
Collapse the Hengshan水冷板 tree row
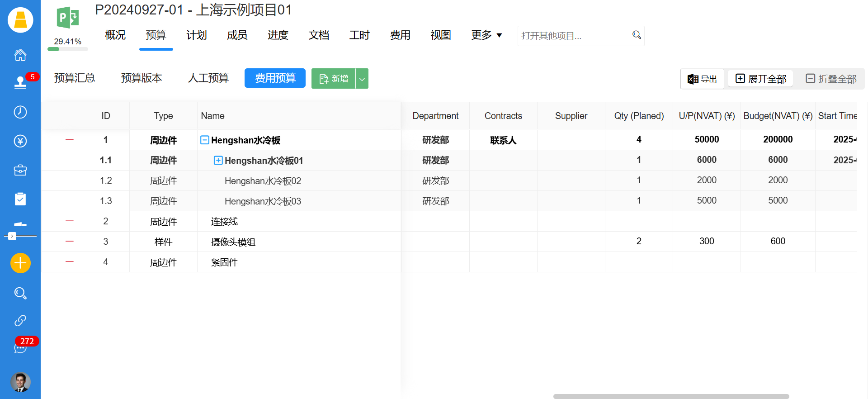(x=205, y=140)
